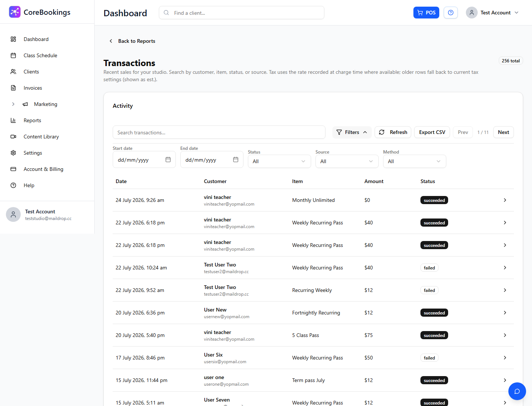Export transactions as CSV
This screenshot has width=532, height=406.
432,132
